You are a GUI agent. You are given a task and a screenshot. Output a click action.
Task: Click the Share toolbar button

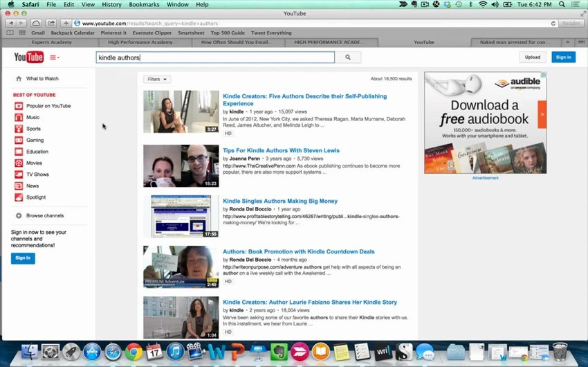coord(51,24)
